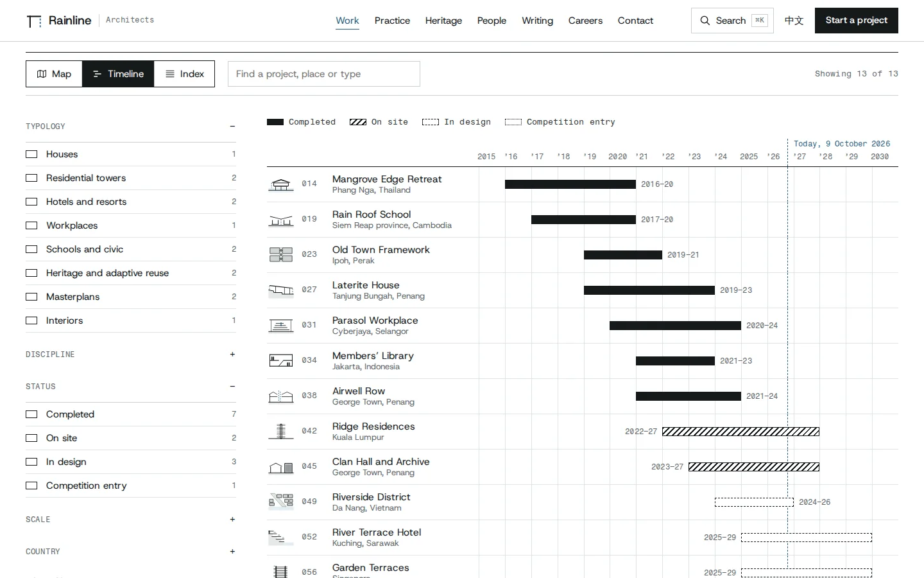Screen dimensions: 924x578
Task: Open Parasol Workplace thumbnail icon
Action: point(280,326)
